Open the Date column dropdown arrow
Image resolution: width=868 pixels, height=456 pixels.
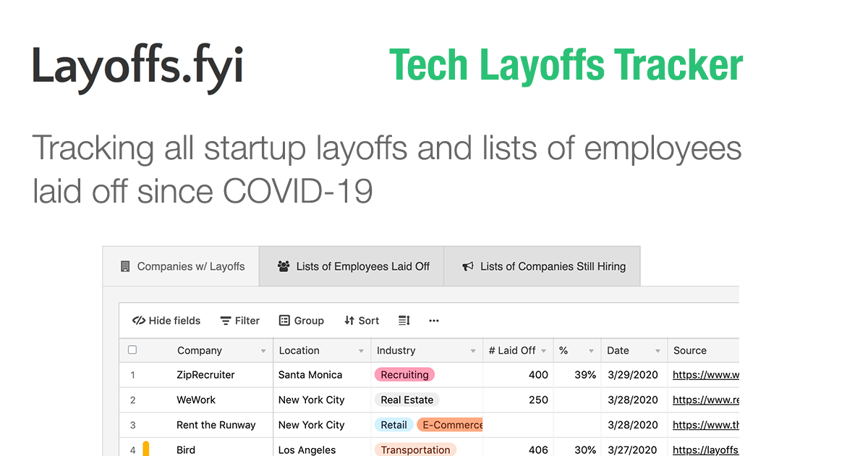658,351
